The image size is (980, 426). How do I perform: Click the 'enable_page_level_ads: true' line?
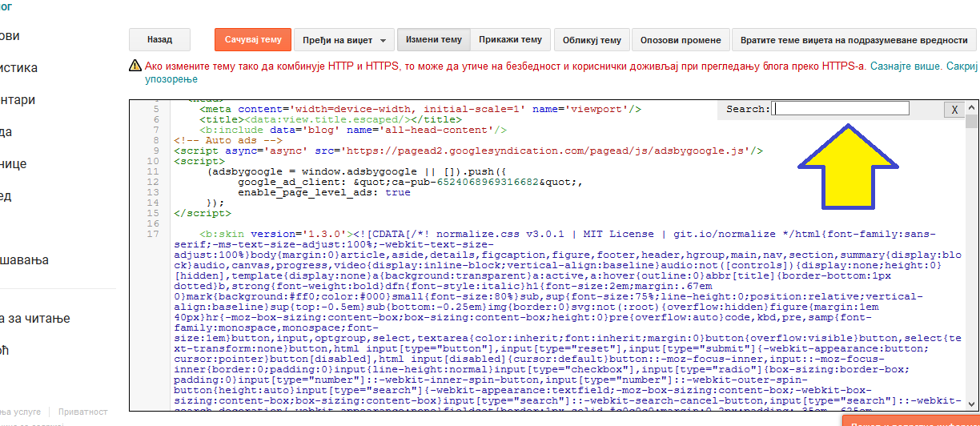324,192
